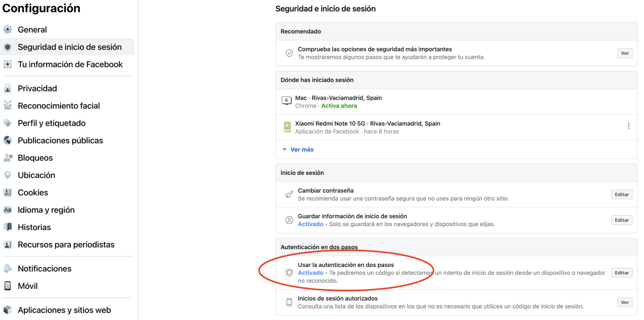Click the Mac computer session icon
Screen dimensions: 644x320
(287, 101)
